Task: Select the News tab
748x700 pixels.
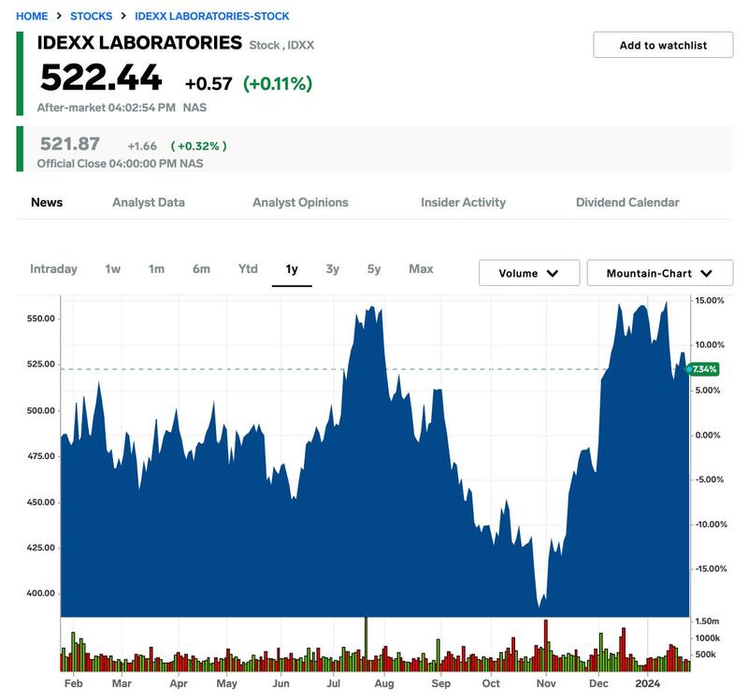Action: click(x=47, y=202)
